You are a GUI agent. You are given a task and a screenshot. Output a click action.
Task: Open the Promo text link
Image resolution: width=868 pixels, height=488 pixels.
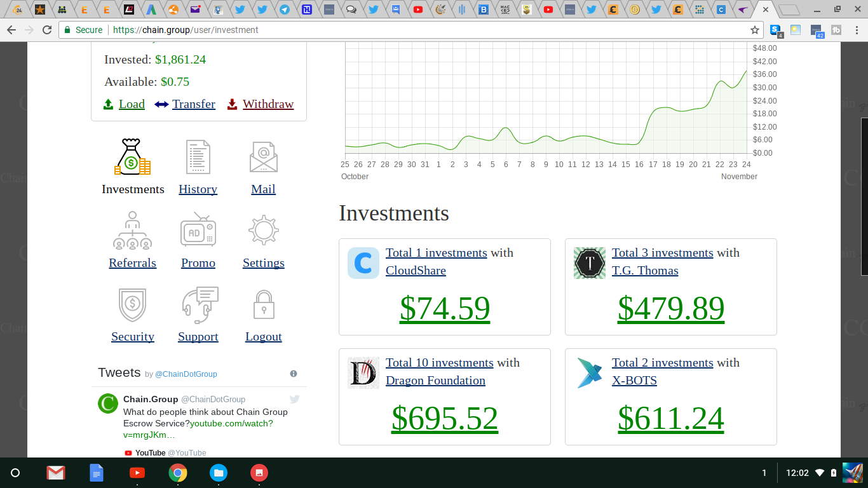pos(198,263)
